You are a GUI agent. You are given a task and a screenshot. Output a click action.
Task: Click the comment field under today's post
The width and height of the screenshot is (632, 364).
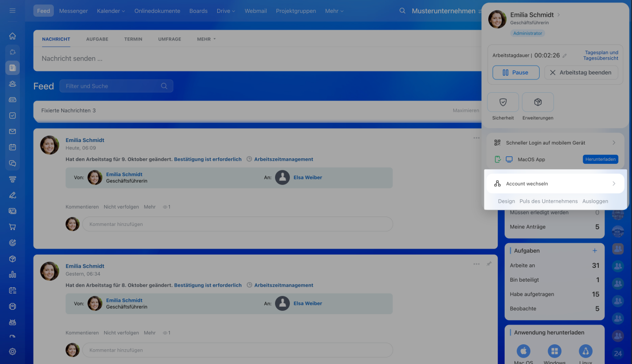237,224
